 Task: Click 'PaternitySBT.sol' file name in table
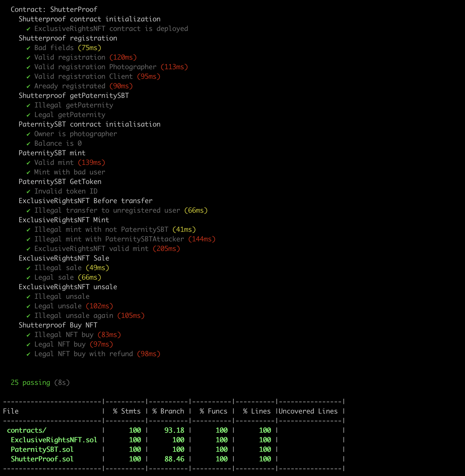click(x=42, y=450)
